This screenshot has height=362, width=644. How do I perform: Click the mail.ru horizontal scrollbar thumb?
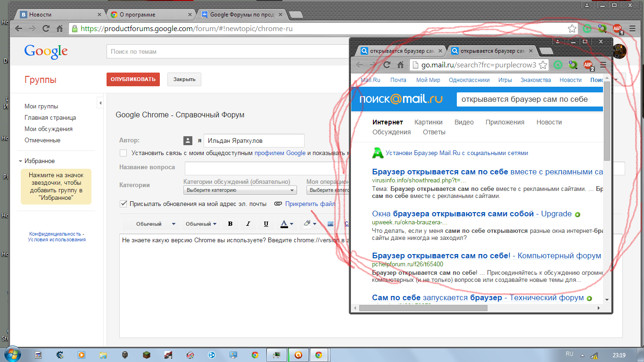coord(423,308)
